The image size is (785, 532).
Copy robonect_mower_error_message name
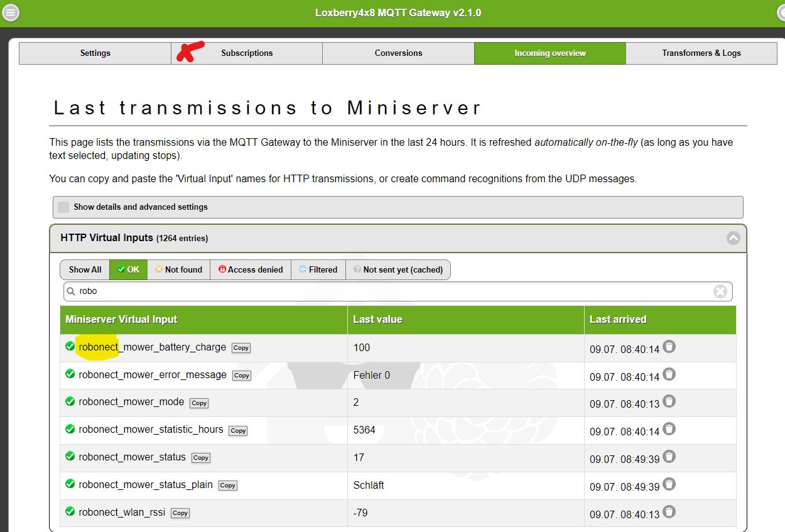[x=242, y=375]
